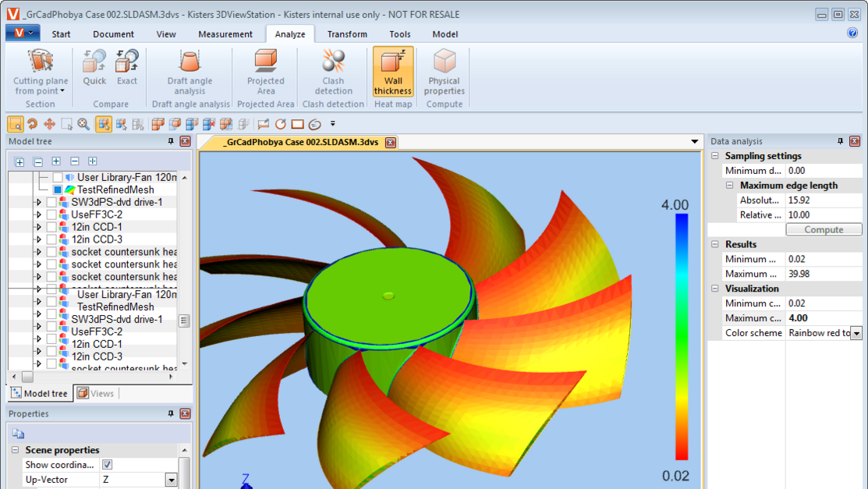Open the Color scheme dropdown
This screenshot has height=489, width=868.
(856, 333)
